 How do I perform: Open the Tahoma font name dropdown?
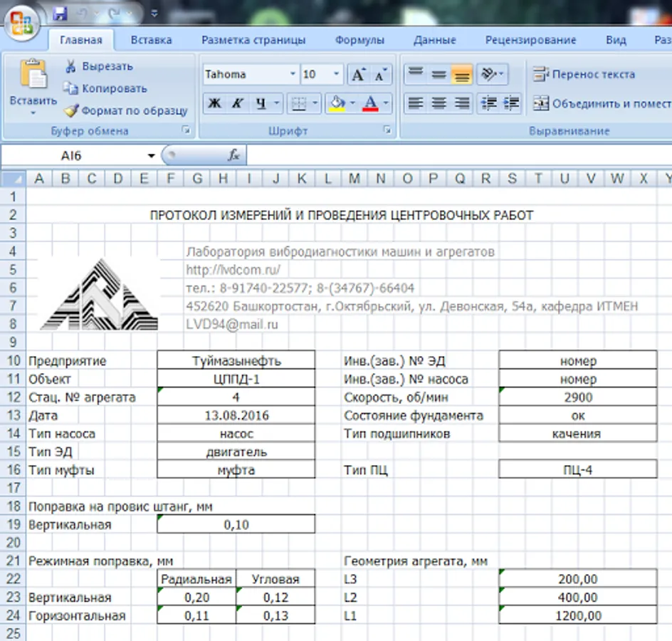(293, 74)
